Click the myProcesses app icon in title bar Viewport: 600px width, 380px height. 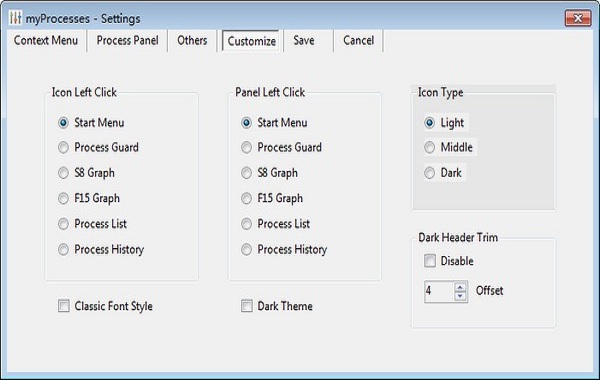coord(15,18)
